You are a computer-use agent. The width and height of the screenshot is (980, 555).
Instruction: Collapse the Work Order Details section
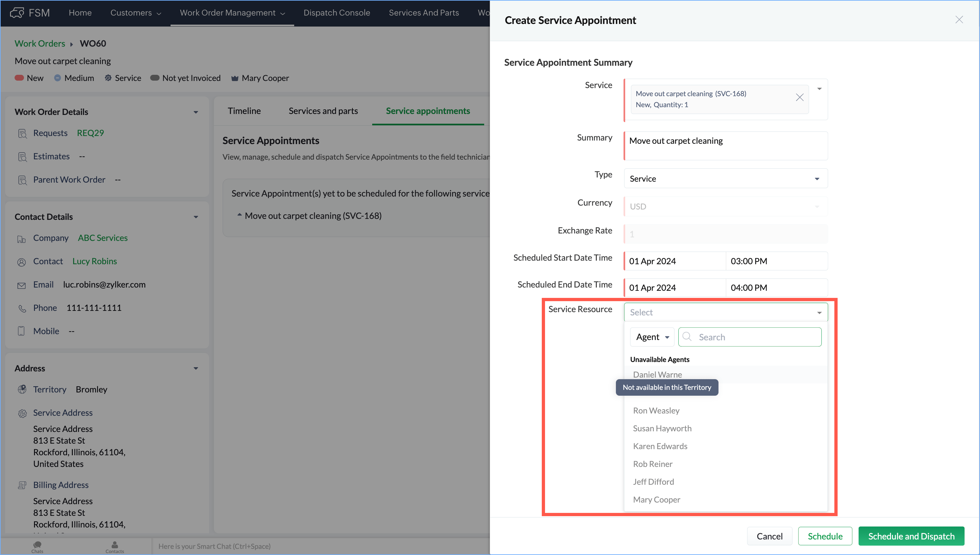click(196, 112)
